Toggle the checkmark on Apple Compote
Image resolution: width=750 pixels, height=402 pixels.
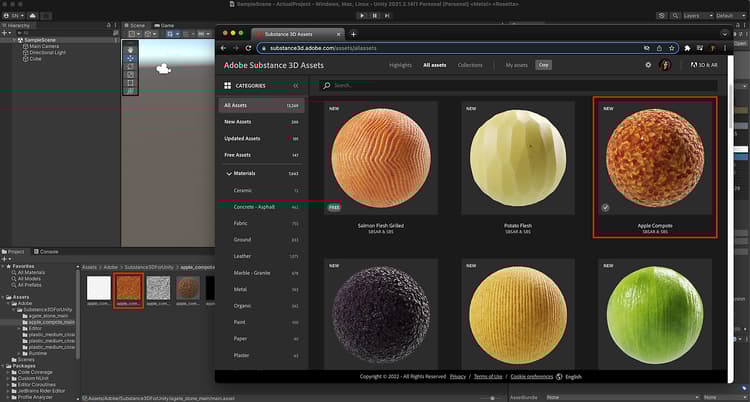(606, 207)
